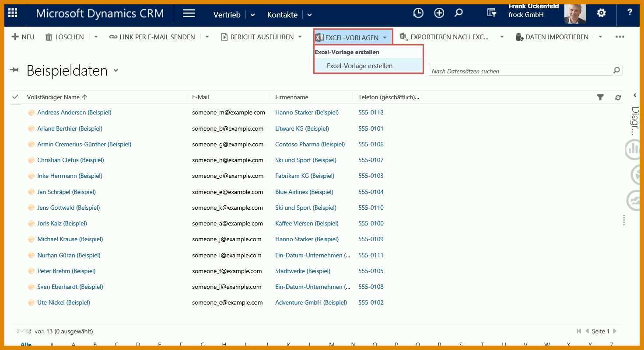Image resolution: width=644 pixels, height=350 pixels.
Task: Sort by Firmenname column header
Action: [x=291, y=97]
